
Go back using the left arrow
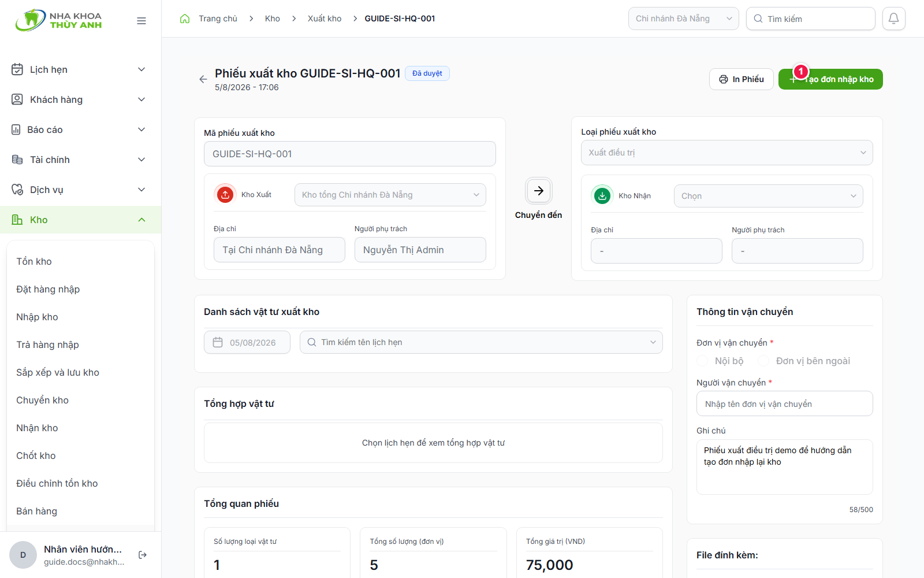(203, 79)
